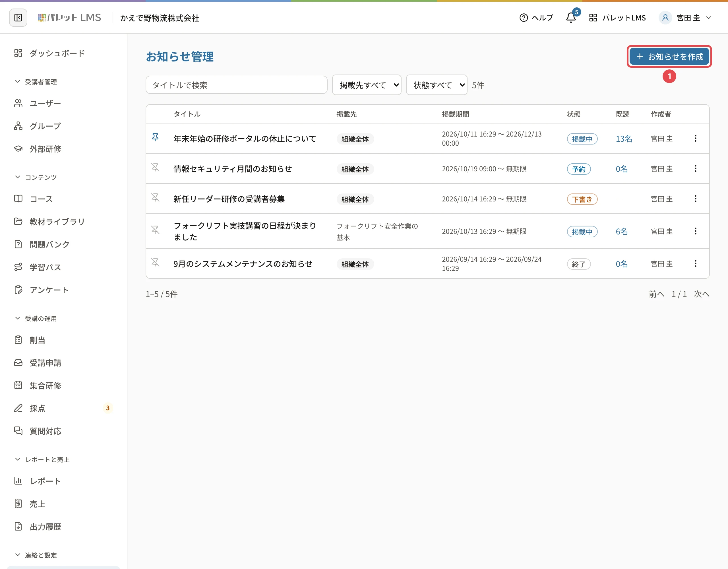Pin the 新任リーダー研修の受講者募集 row

155,197
